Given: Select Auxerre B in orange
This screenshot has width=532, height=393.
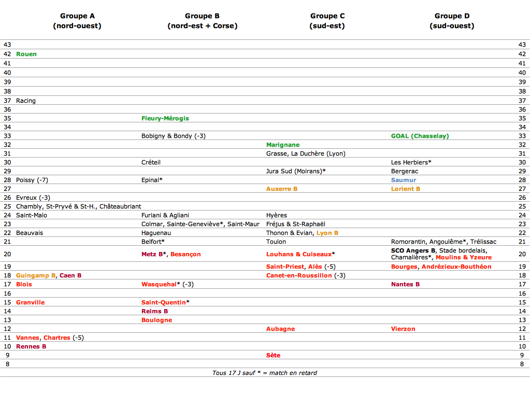Looking at the screenshot, I should (282, 189).
